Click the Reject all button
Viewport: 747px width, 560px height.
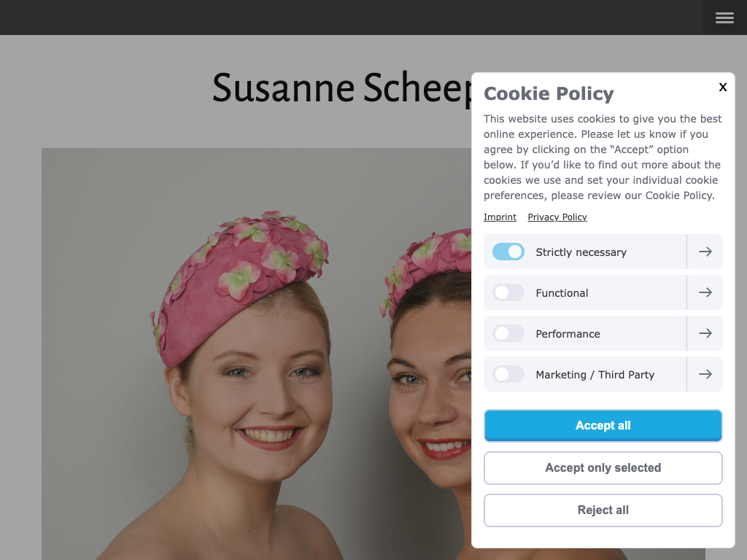603,510
